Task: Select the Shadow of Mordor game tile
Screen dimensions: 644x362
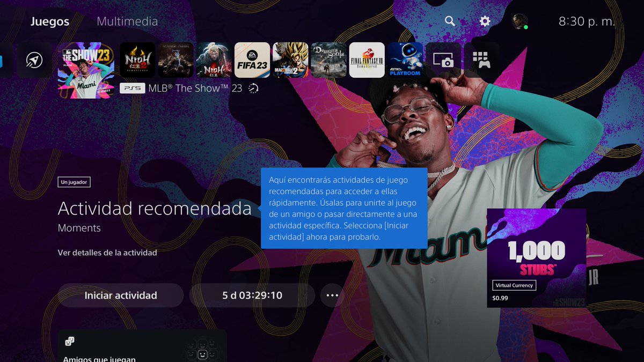Action: tap(175, 60)
